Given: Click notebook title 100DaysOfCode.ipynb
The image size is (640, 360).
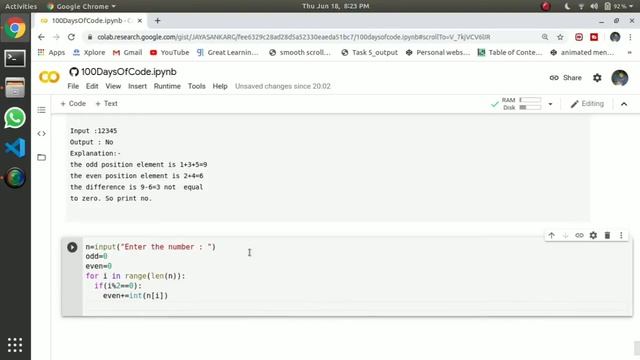Looking at the screenshot, I should click(x=129, y=72).
